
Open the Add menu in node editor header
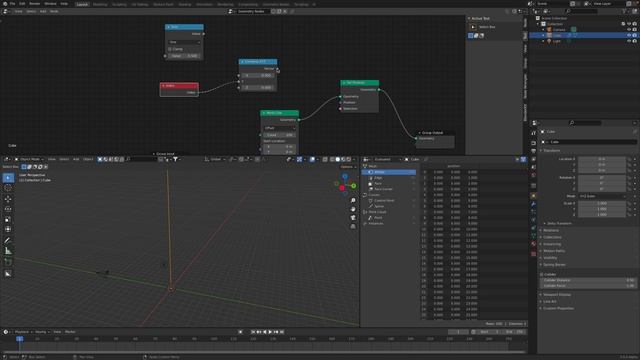coord(43,11)
